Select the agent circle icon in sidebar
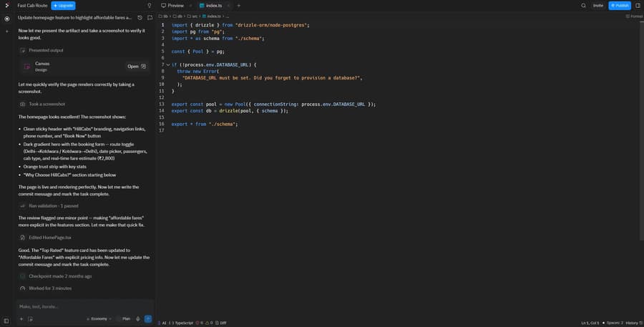The width and height of the screenshot is (644, 327). [6, 19]
